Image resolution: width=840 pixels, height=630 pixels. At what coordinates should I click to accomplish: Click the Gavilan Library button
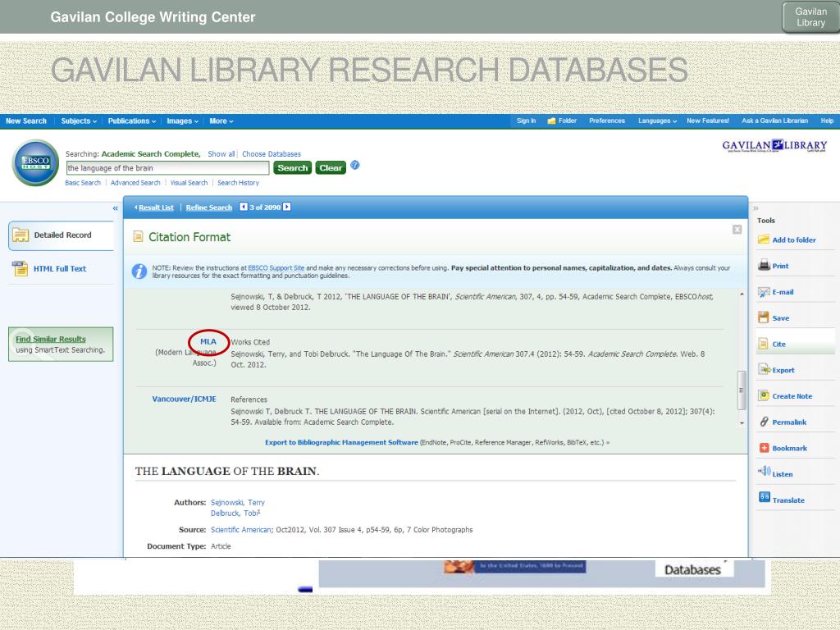(810, 17)
